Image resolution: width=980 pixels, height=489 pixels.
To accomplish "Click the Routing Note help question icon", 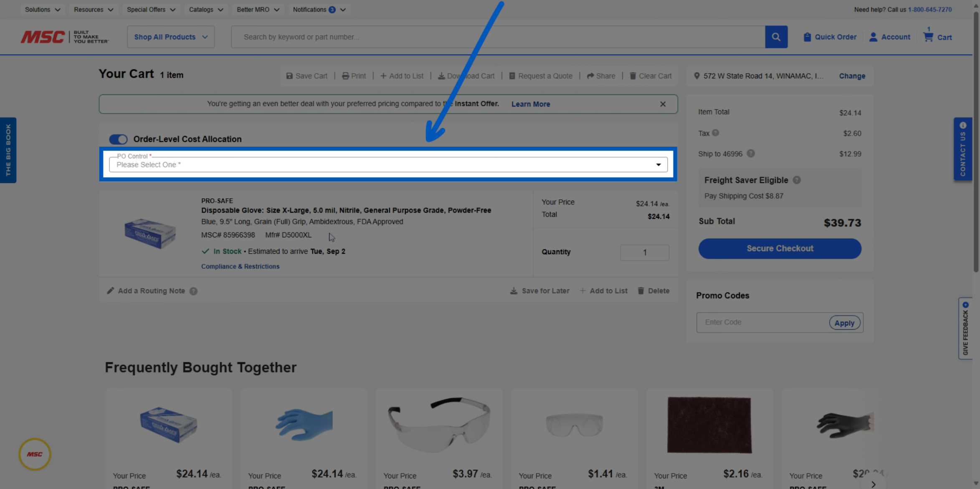I will (x=193, y=291).
